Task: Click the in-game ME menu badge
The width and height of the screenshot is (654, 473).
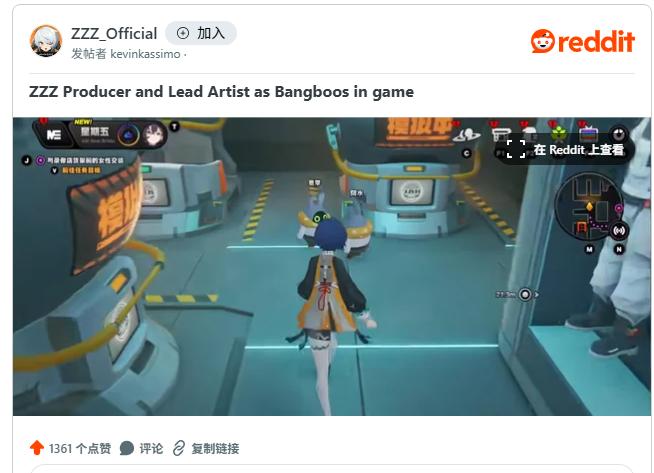Action: 54,134
